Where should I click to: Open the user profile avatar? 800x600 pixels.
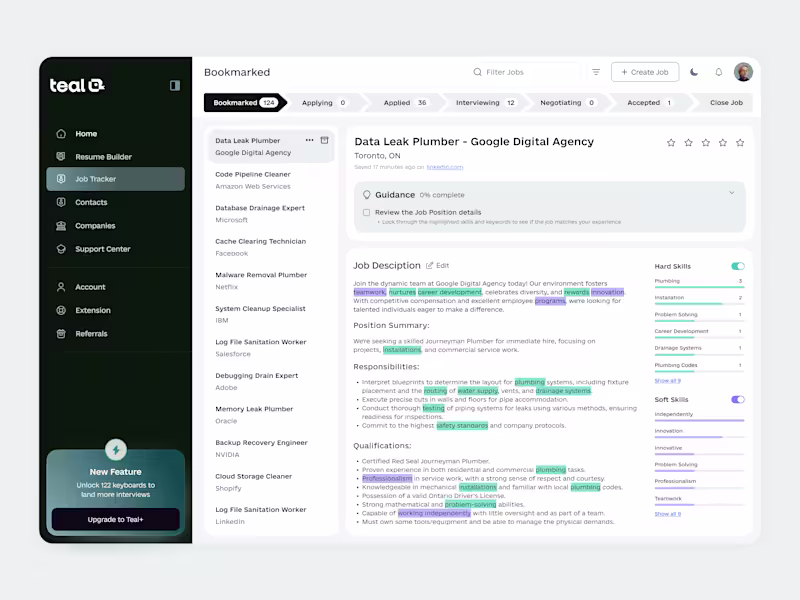point(743,72)
